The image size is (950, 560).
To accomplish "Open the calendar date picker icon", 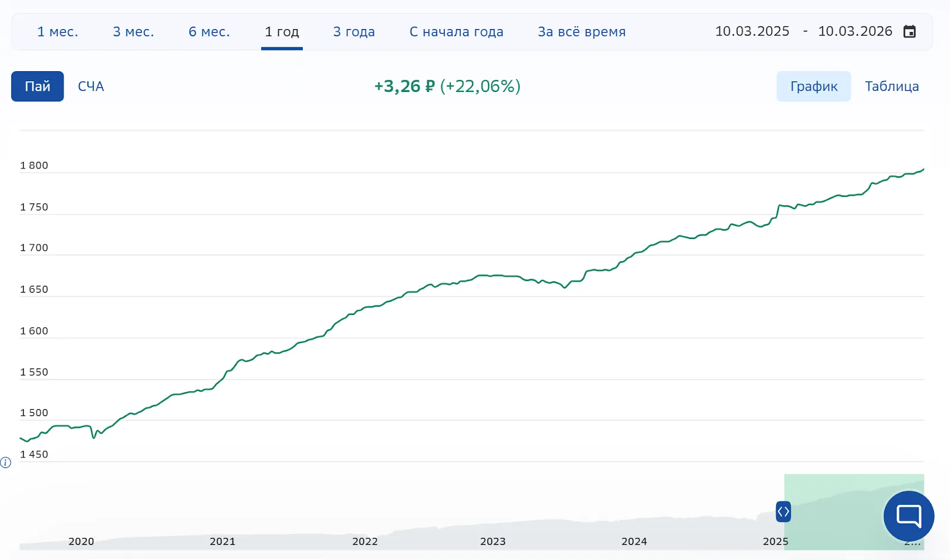I will (909, 31).
